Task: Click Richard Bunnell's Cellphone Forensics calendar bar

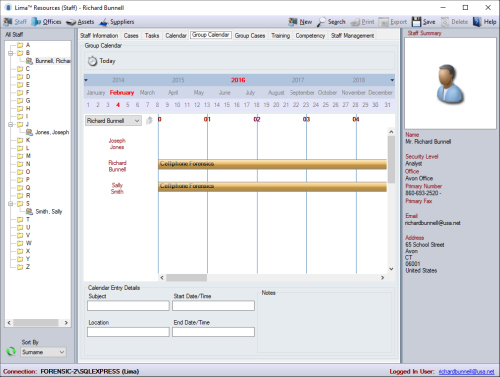Action: pyautogui.click(x=272, y=164)
